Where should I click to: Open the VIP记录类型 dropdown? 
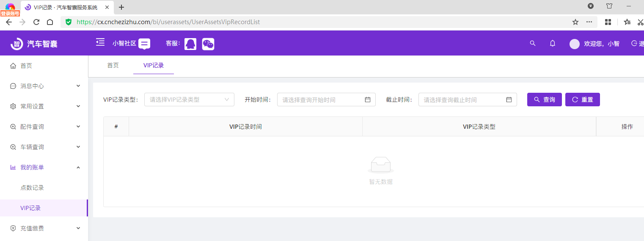[189, 100]
